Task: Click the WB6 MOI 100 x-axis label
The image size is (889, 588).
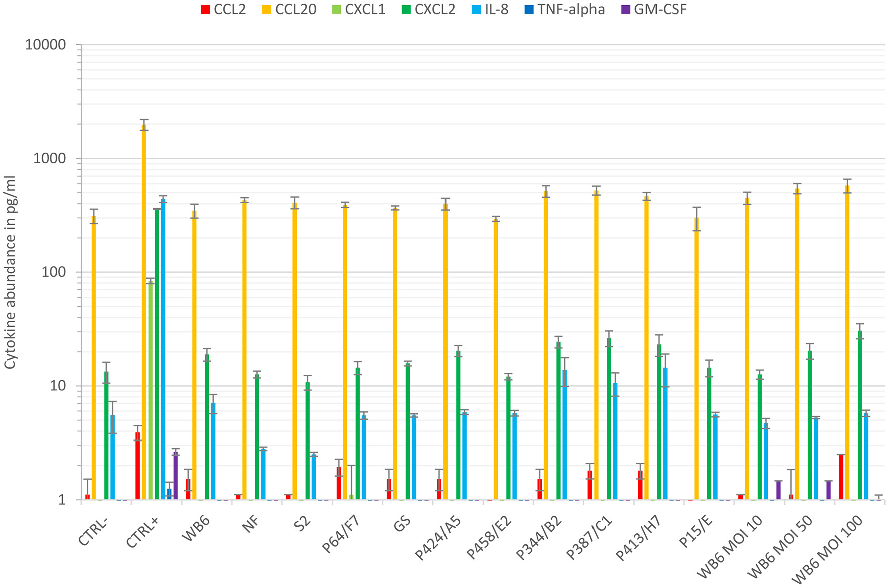Action: [x=828, y=551]
